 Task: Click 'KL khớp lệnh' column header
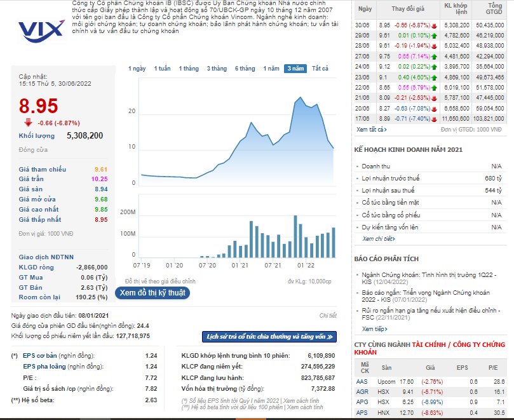coord(456,9)
